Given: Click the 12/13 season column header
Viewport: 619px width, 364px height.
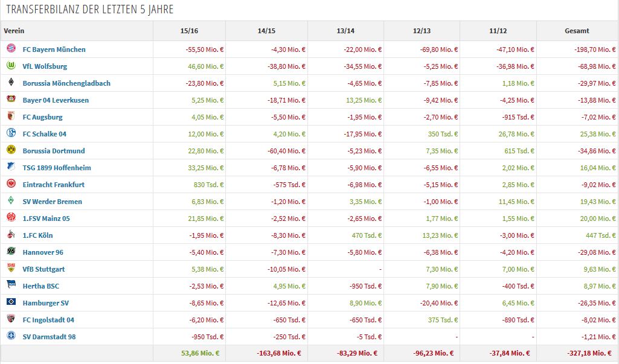Looking at the screenshot, I should [x=422, y=31].
